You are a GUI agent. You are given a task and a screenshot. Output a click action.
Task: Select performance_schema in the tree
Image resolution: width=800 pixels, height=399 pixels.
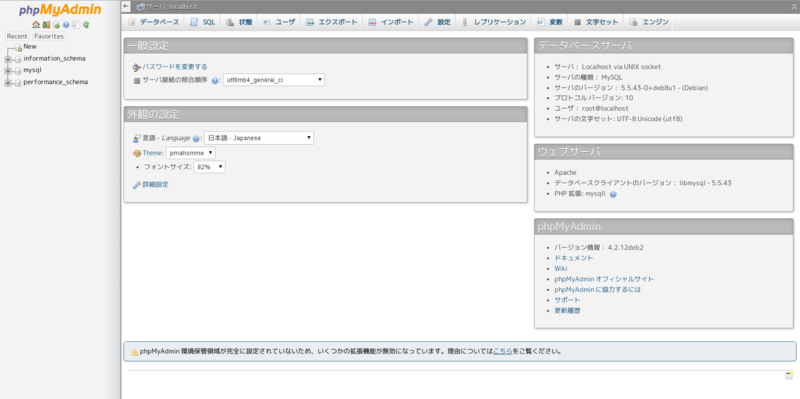[x=56, y=82]
